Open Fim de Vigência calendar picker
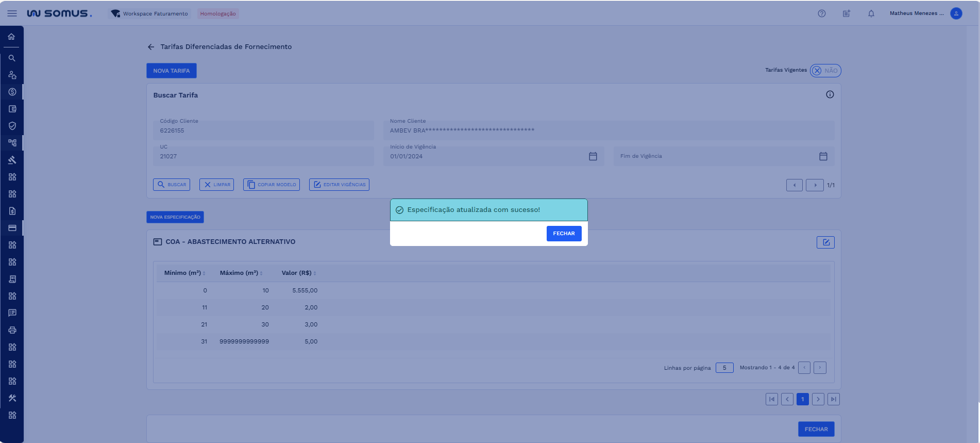The height and width of the screenshot is (443, 980). click(x=823, y=156)
